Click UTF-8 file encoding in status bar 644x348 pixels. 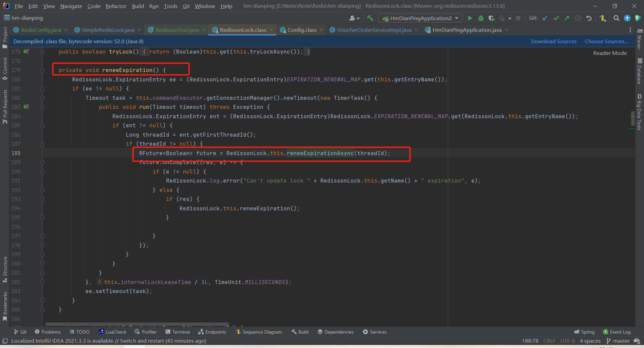[x=568, y=341]
